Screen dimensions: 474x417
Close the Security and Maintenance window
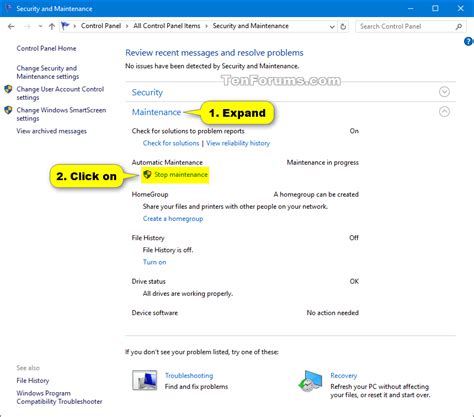click(460, 8)
